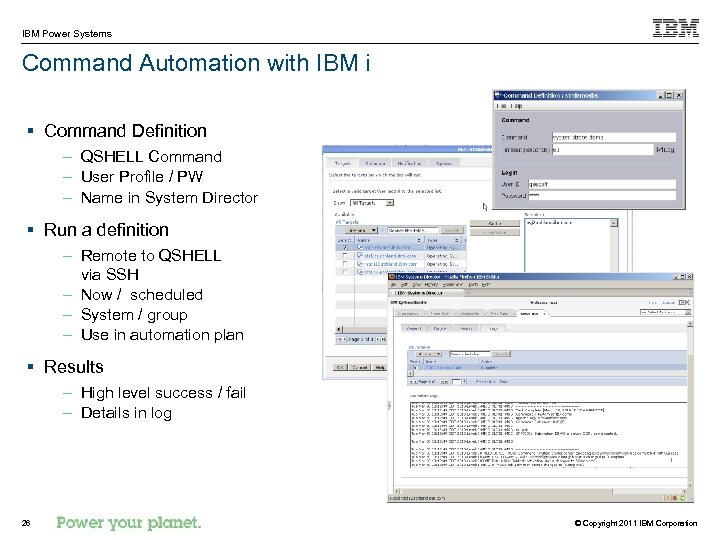This screenshot has height=540, width=720.
Task: Click left arrow of targets table horizontal scrollbar
Action: coord(339,329)
